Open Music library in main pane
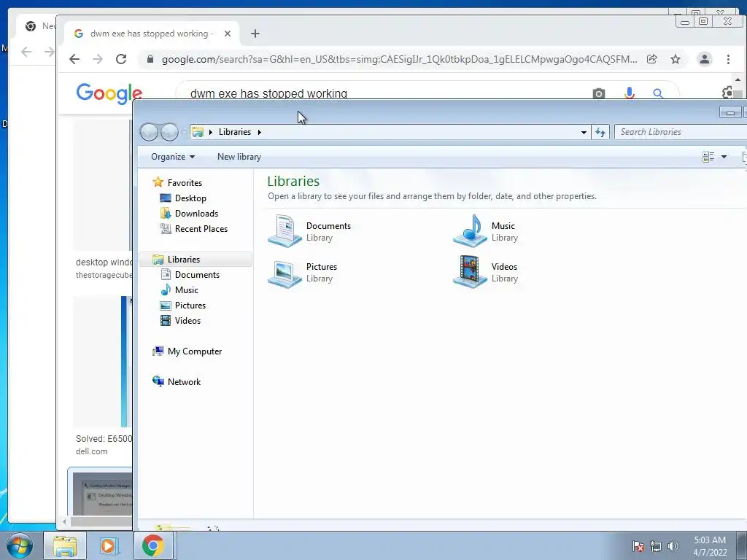 tap(486, 231)
